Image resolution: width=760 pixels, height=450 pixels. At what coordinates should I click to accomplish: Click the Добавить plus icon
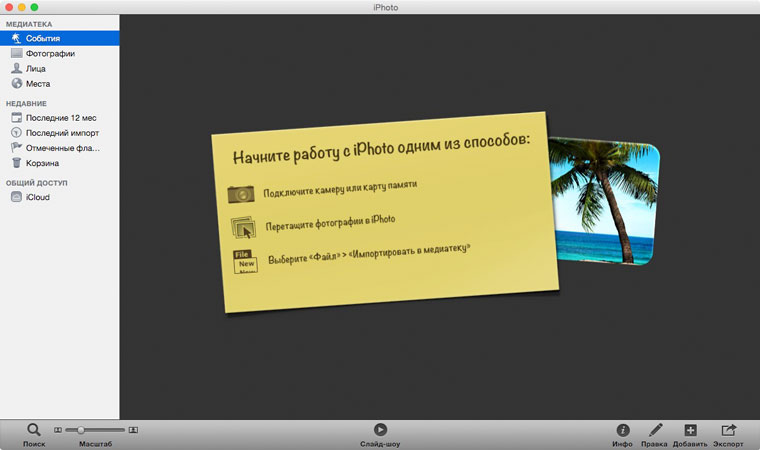click(x=690, y=430)
